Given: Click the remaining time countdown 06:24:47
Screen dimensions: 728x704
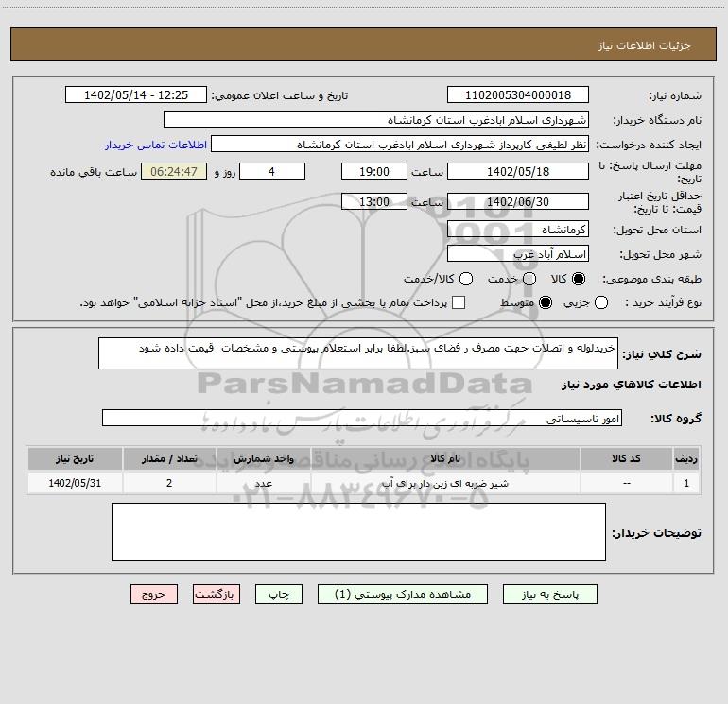Looking at the screenshot, I should tap(174, 171).
